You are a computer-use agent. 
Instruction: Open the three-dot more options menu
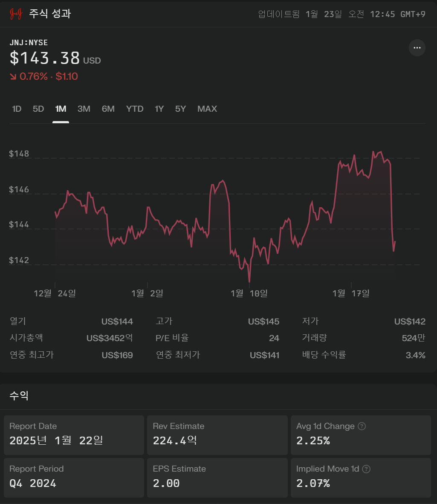pyautogui.click(x=417, y=48)
